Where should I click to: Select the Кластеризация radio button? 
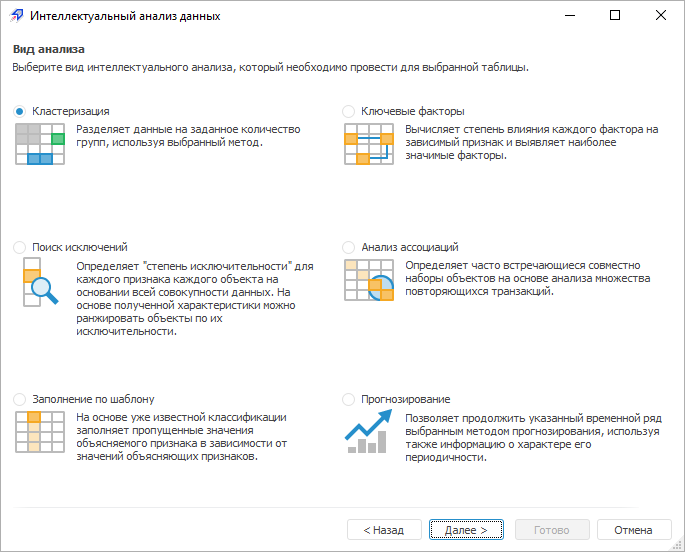(x=20, y=111)
